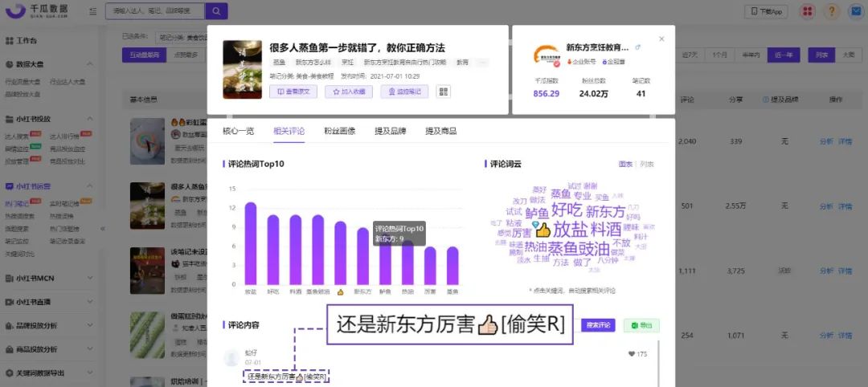Collapse the 小红书运营 sidebar section
Image resolution: width=868 pixels, height=387 pixels.
coord(90,187)
